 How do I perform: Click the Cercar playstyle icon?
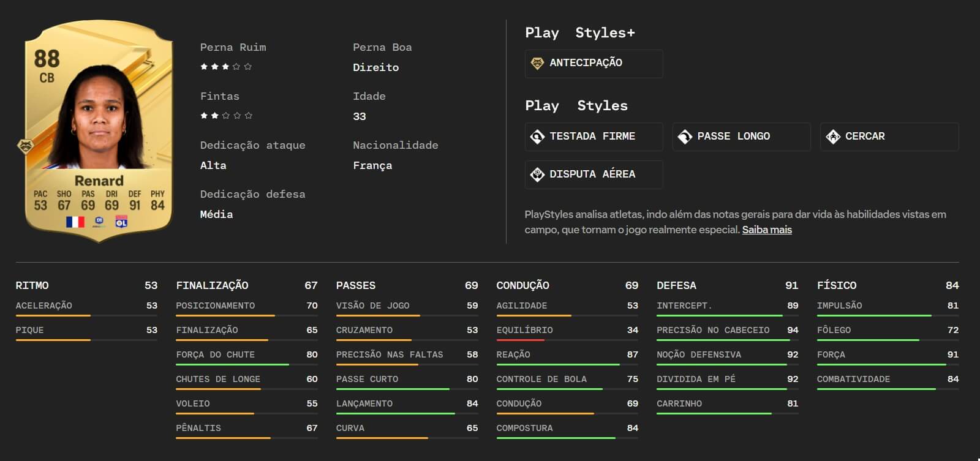(x=833, y=137)
